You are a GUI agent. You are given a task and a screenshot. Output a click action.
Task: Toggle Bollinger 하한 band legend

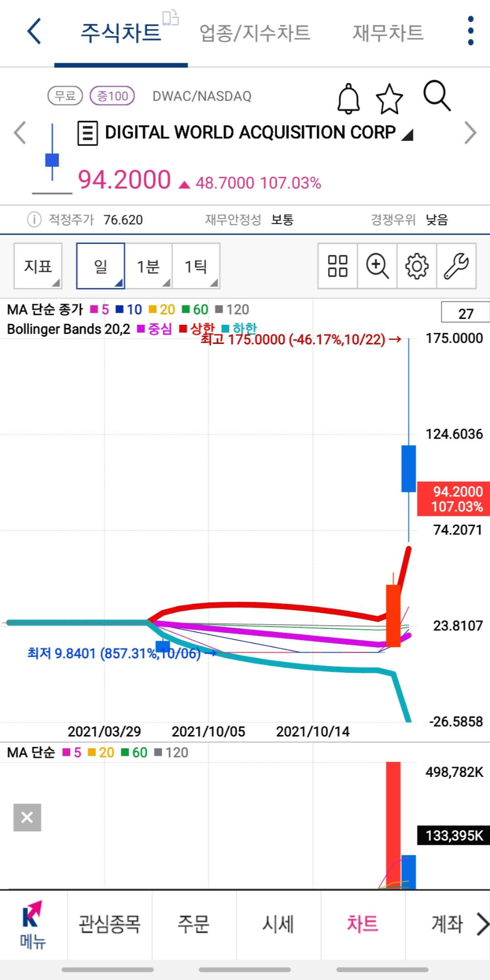coord(239,329)
